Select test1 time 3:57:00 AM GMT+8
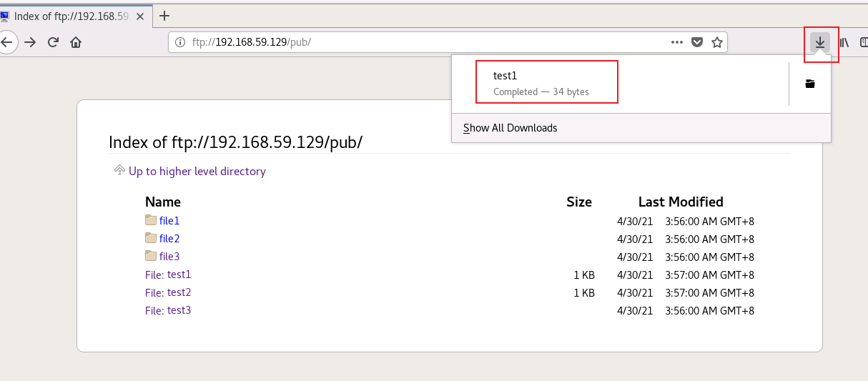The image size is (868, 381). [709, 275]
